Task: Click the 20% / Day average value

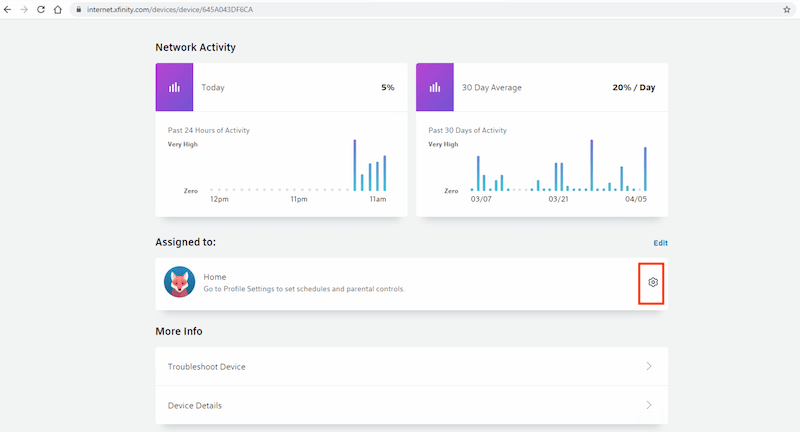Action: tap(634, 87)
